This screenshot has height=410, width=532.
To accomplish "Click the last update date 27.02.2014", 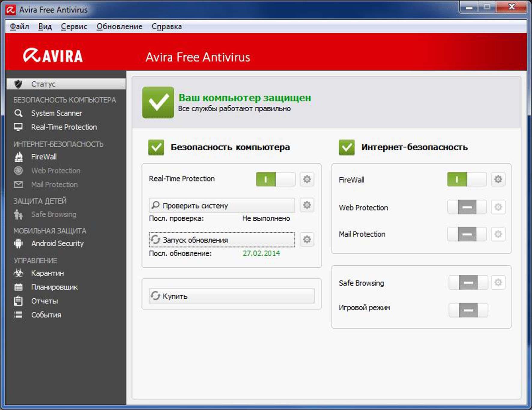I will (261, 253).
